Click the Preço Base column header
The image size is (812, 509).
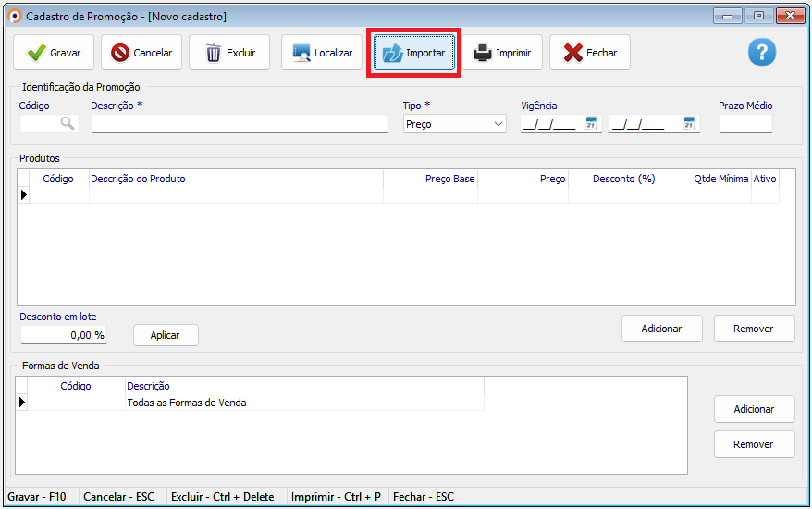click(431, 179)
